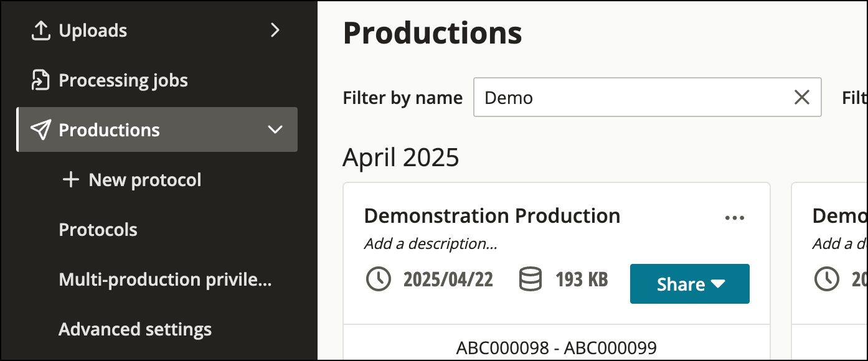Click the Filter by name label
The height and width of the screenshot is (361, 868).
tap(403, 98)
